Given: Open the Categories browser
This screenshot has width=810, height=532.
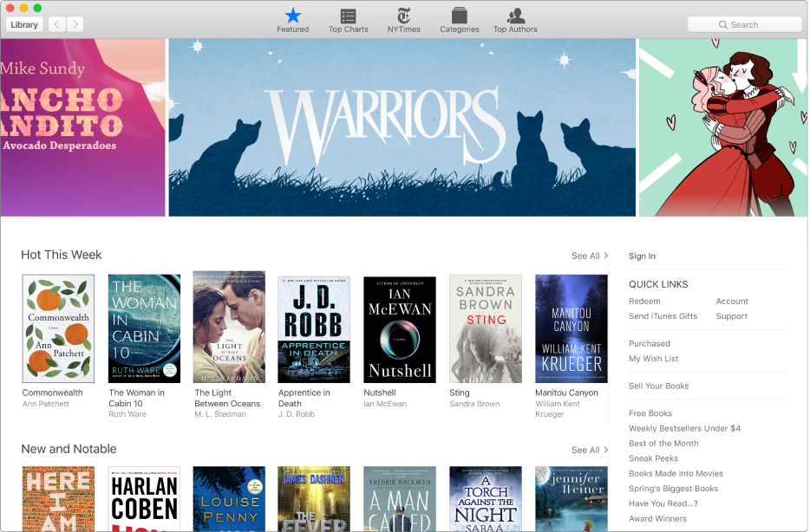Looking at the screenshot, I should tap(459, 17).
